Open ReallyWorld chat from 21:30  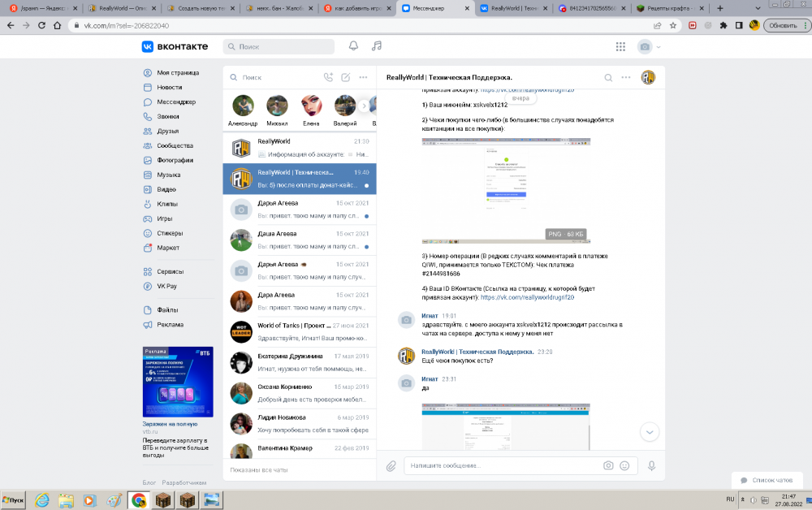click(300, 148)
